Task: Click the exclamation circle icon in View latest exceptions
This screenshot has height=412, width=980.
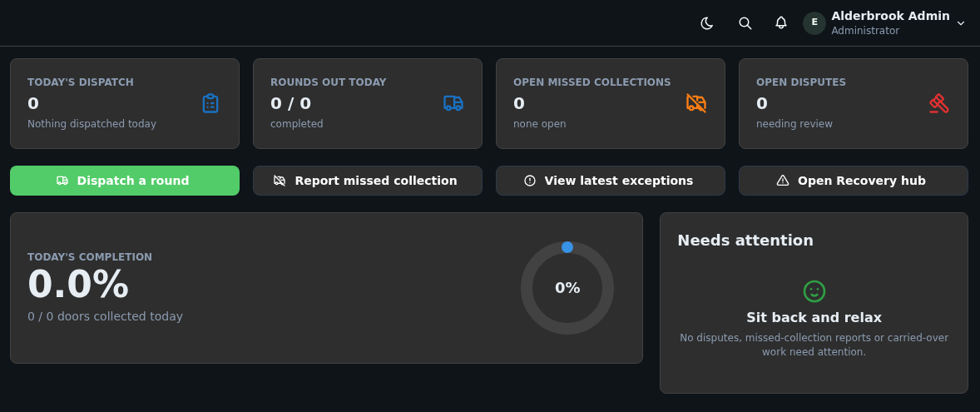Action: (530, 181)
